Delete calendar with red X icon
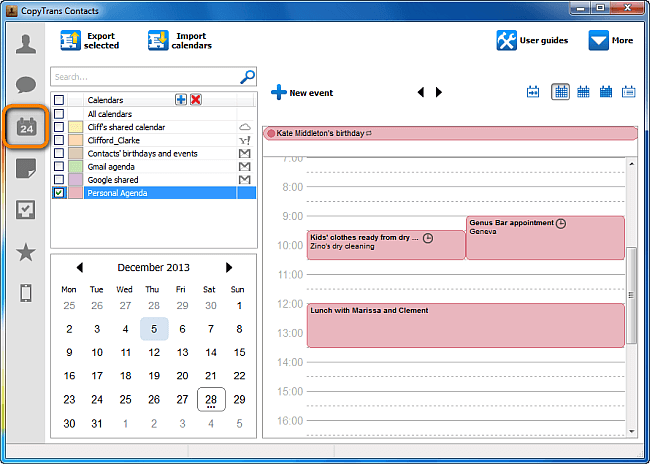Screen dimensions: 650x464 [x=196, y=100]
